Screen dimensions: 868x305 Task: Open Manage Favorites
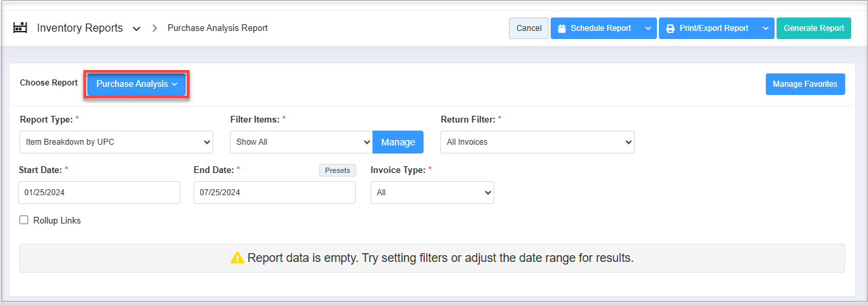coord(805,84)
